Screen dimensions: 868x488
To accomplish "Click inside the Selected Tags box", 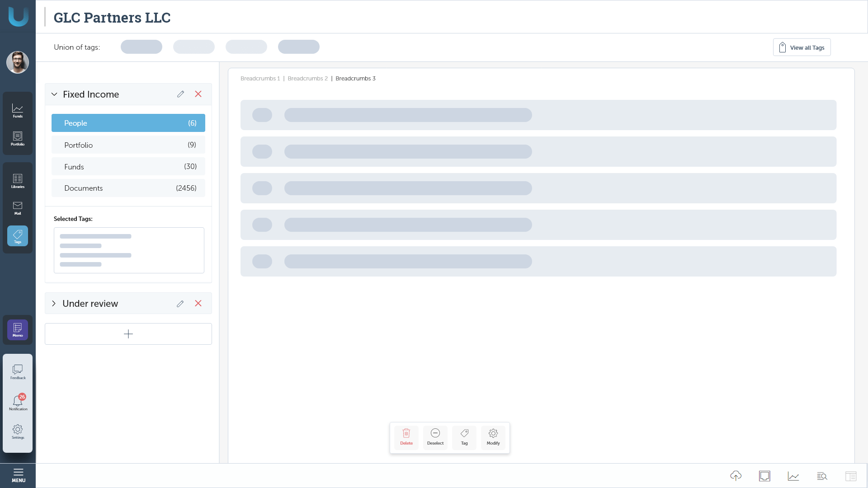I will [x=129, y=250].
